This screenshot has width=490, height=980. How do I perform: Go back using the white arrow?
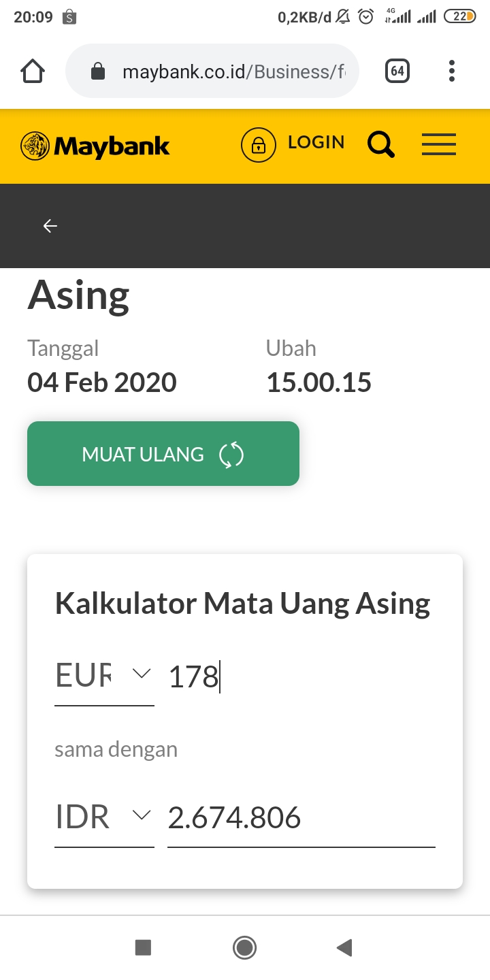(50, 226)
